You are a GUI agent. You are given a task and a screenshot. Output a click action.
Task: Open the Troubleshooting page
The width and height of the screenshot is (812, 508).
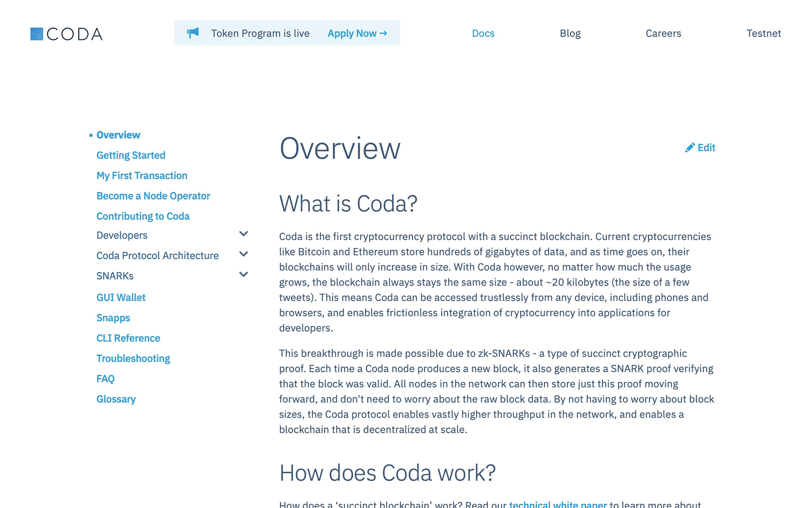[133, 359]
